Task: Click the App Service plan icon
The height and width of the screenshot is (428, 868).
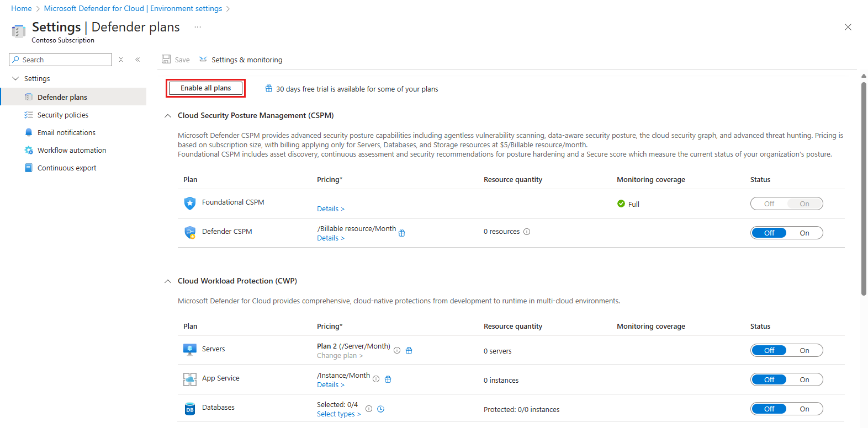Action: (190, 379)
